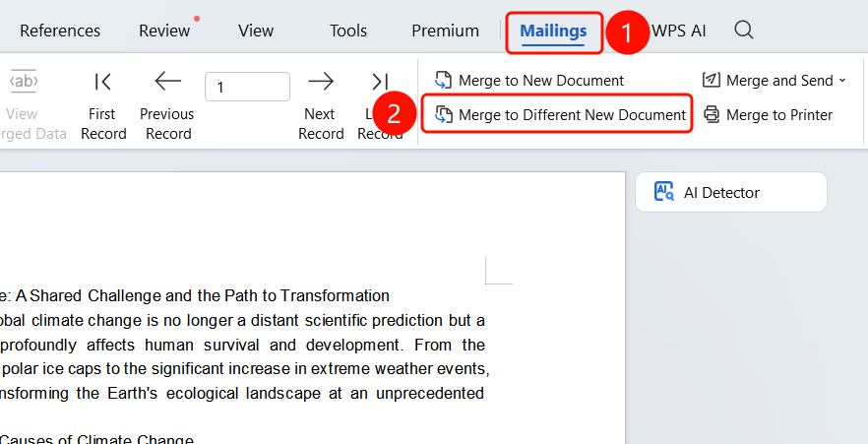Image resolution: width=868 pixels, height=444 pixels.
Task: Click Merge to Different New Document
Action: (x=560, y=114)
